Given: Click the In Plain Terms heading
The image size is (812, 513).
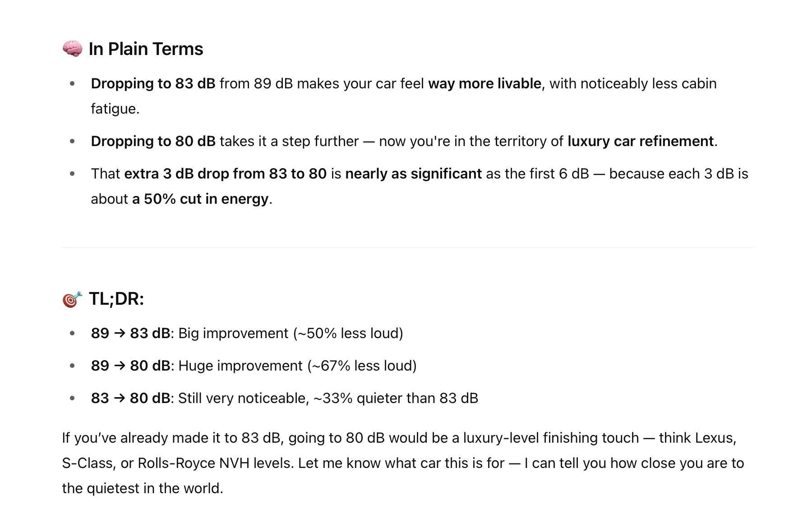Looking at the screenshot, I should click(146, 49).
